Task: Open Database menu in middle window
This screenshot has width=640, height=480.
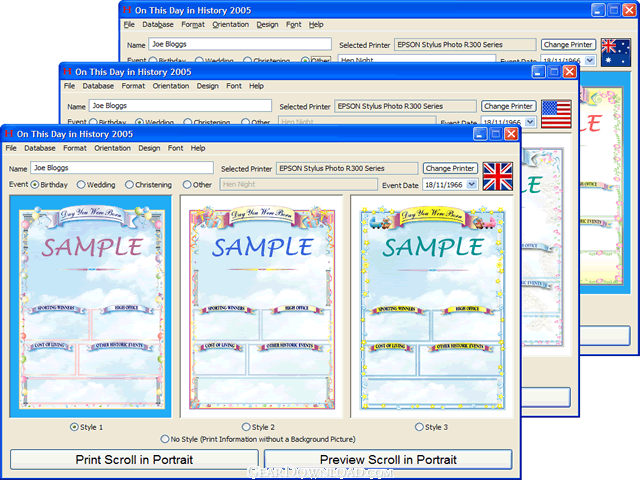Action: (98, 86)
